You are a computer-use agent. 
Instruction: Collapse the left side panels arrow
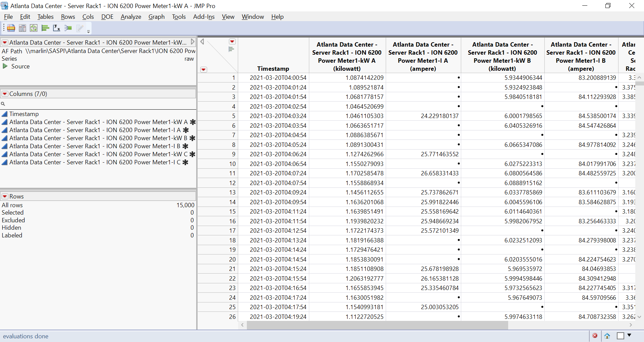pos(202,42)
